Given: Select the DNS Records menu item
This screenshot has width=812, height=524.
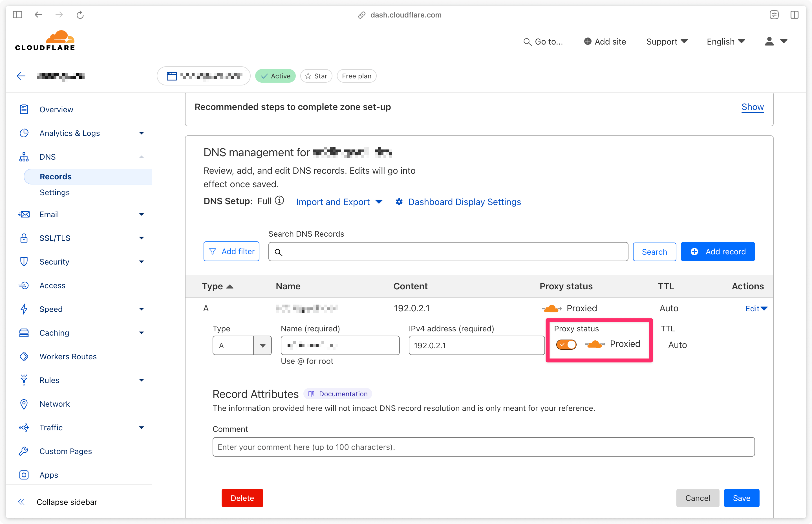Looking at the screenshot, I should pos(56,176).
